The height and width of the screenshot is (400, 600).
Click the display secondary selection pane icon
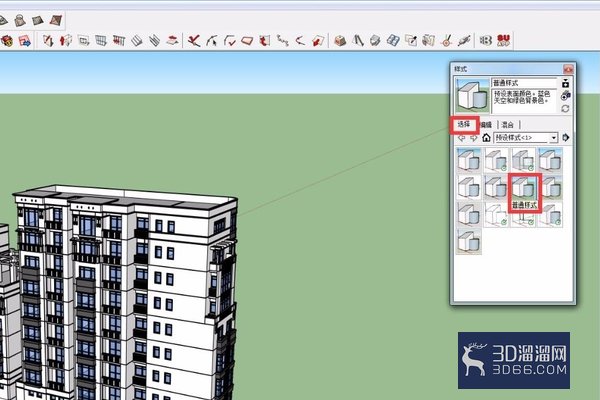[566, 96]
